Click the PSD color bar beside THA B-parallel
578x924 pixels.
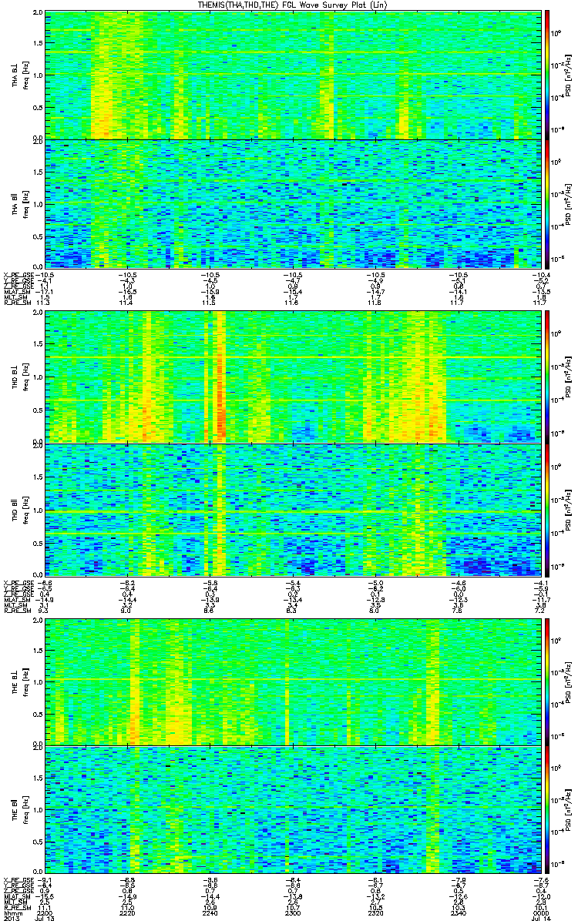546,203
